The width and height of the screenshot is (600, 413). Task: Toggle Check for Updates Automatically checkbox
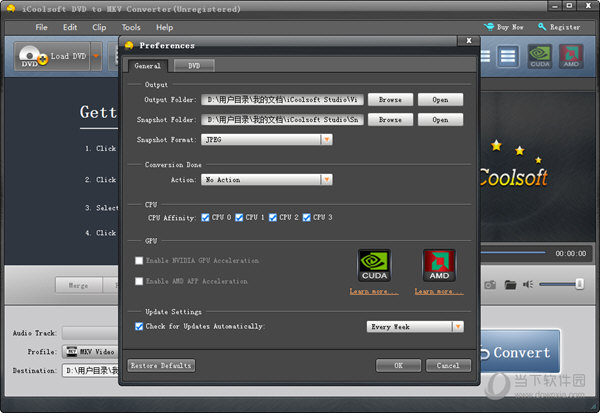pos(139,326)
